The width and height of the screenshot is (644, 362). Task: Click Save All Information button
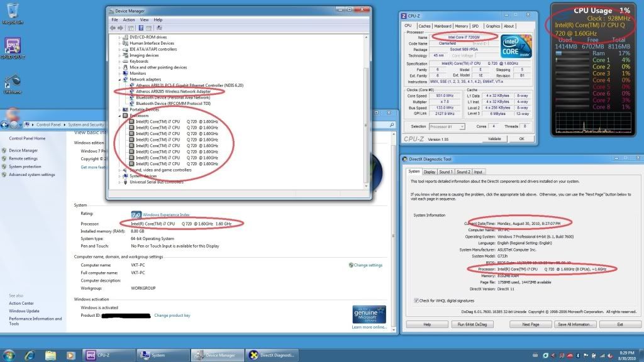point(574,324)
